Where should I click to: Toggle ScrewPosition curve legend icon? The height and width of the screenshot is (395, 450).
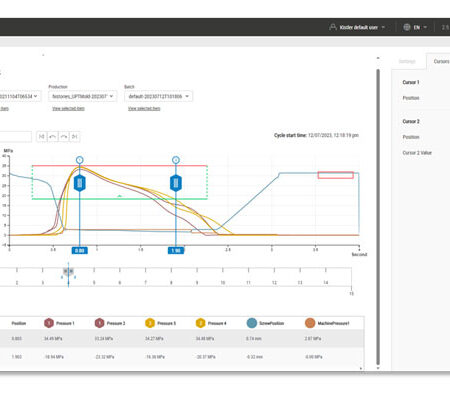(x=252, y=323)
